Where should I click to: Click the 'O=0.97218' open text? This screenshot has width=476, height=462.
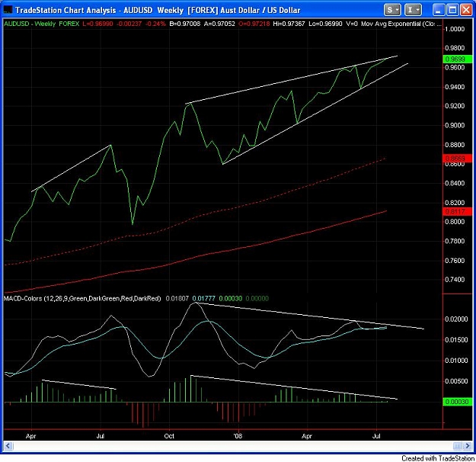pyautogui.click(x=254, y=24)
